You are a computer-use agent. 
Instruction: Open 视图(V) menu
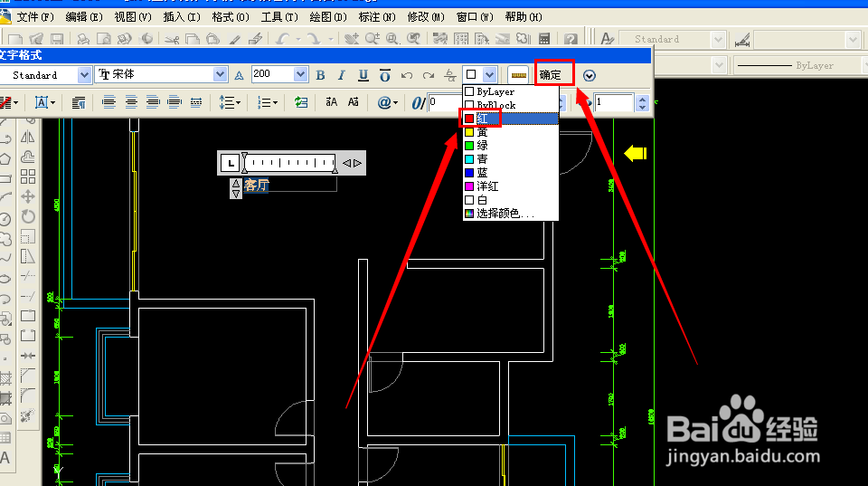click(x=133, y=17)
